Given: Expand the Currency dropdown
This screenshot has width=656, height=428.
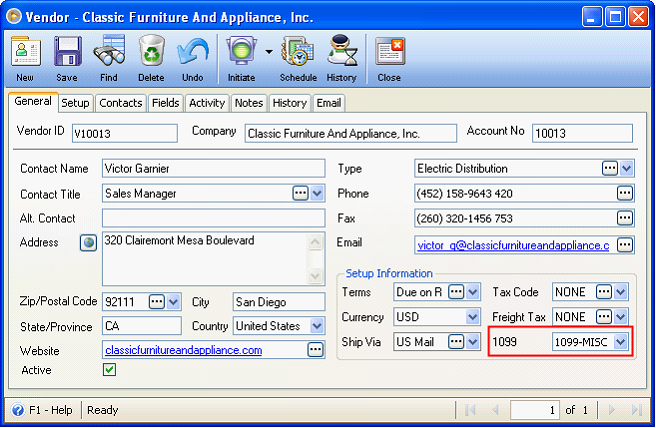Looking at the screenshot, I should (473, 316).
